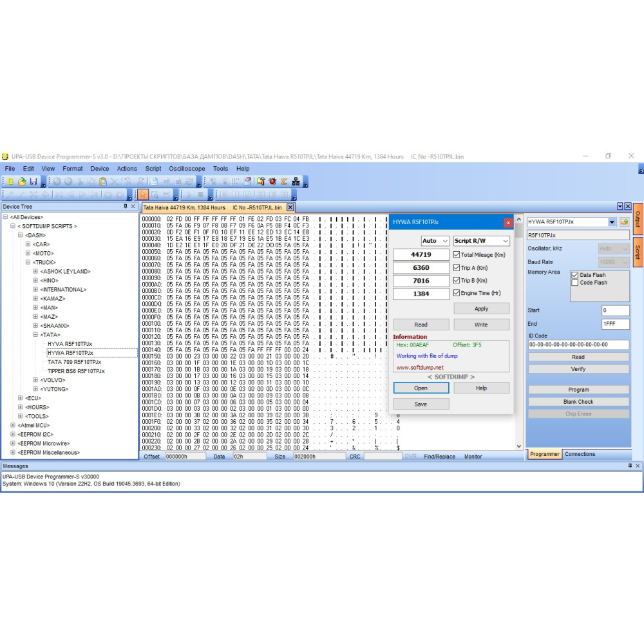Click the Open button in the dialog
This screenshot has height=644, width=644.
421,388
